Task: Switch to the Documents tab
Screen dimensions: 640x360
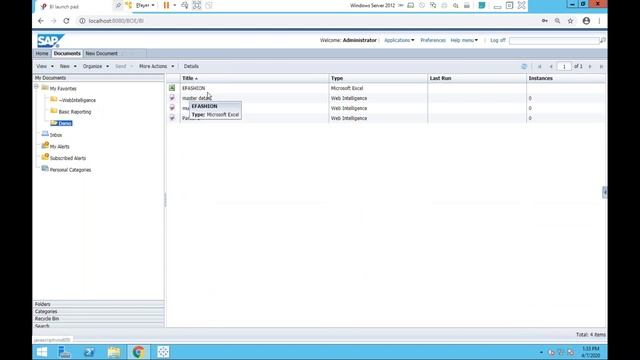Action: point(67,53)
